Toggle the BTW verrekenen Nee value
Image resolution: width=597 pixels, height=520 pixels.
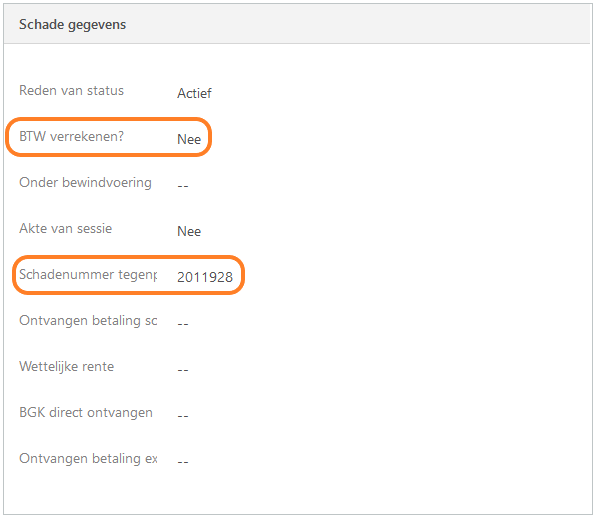[x=189, y=139]
